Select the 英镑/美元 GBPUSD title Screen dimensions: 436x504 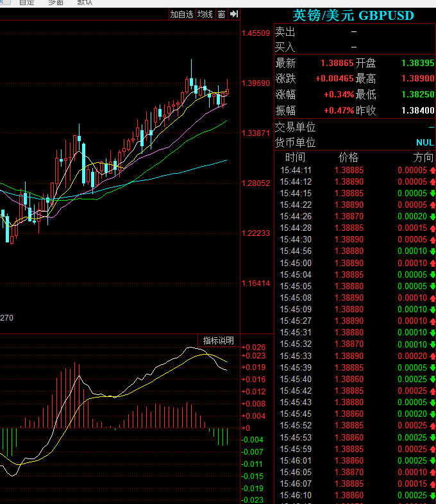[353, 15]
